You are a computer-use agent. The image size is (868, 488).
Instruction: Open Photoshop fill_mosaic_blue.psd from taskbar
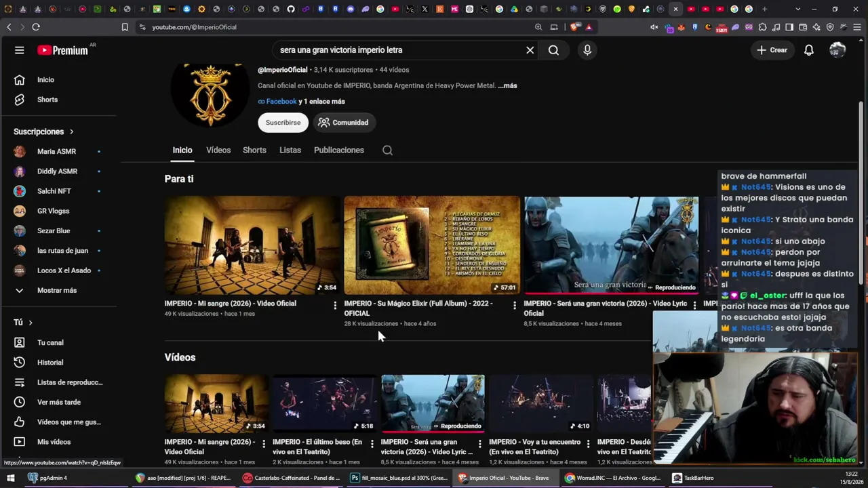point(399,478)
